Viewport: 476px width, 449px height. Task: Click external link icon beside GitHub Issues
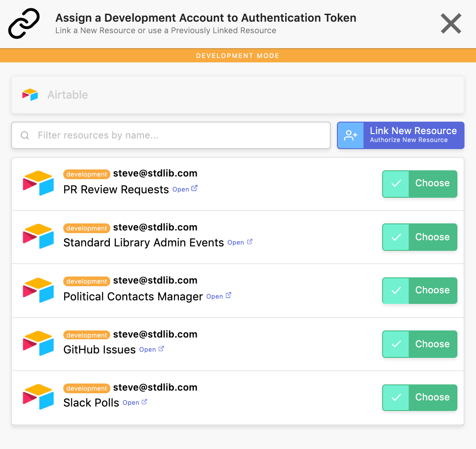pos(161,349)
